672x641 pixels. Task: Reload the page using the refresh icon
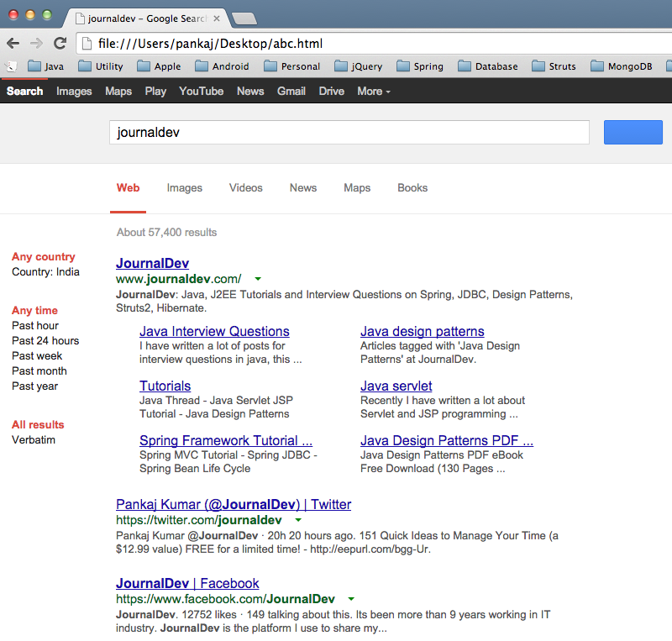[59, 43]
